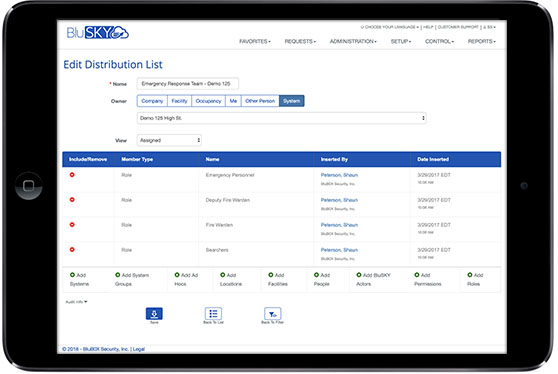Click the BluBOX Security, Inc. footer link

(x=105, y=349)
